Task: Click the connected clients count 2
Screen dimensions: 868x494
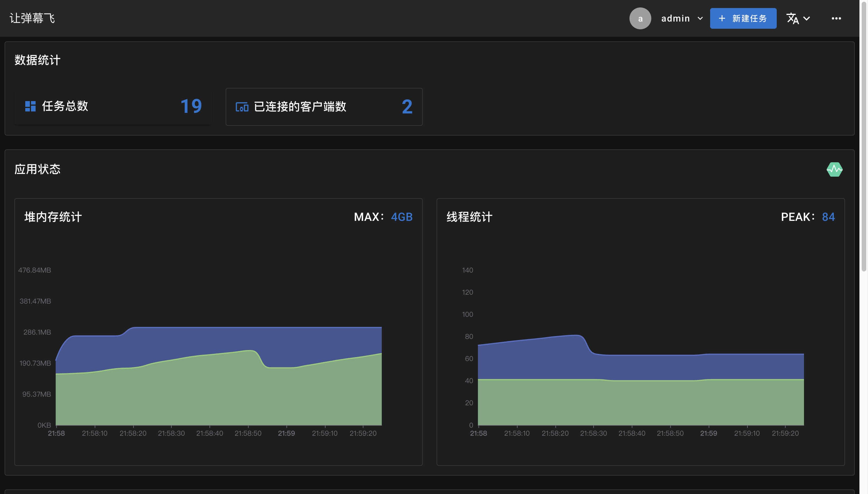Action: click(x=407, y=107)
